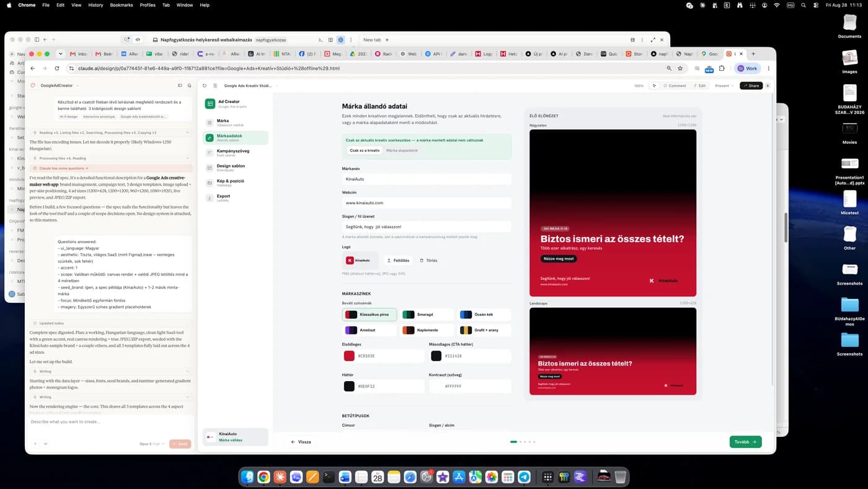The height and width of the screenshot is (489, 868).
Task: Open the GoogleAdCreator project dropdown
Action: (59, 86)
